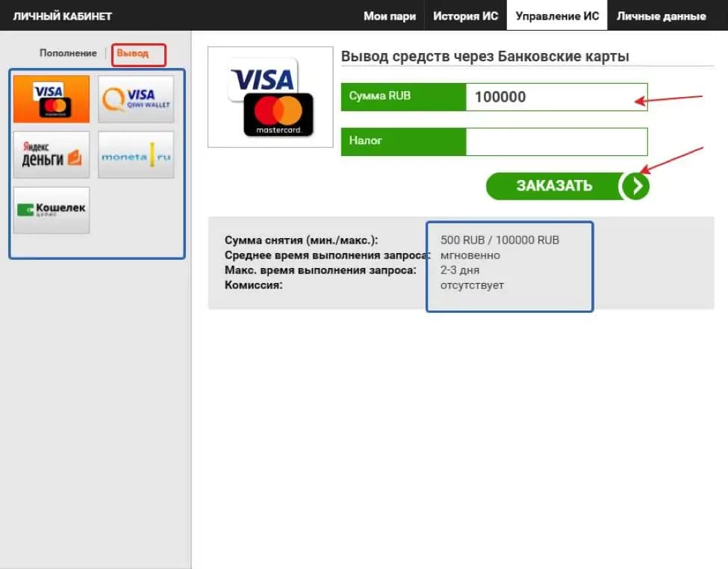This screenshot has width=728, height=569.
Task: Select the moneta.ru payment tile
Action: tap(136, 155)
